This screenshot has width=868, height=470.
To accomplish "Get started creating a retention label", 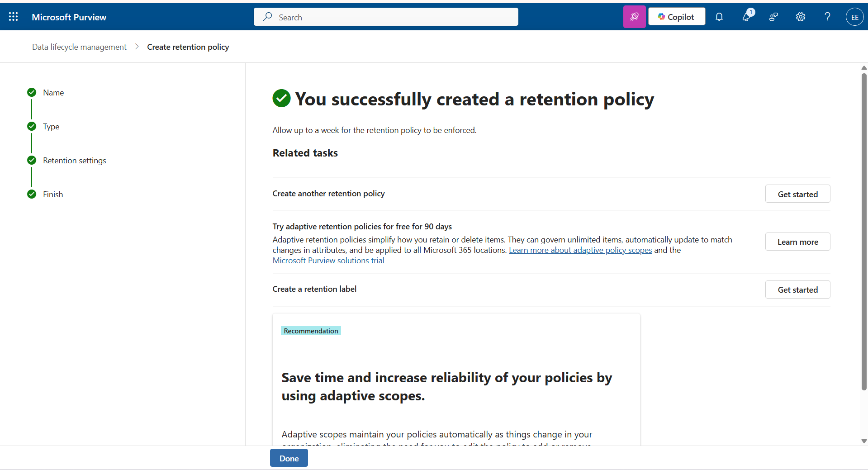I will [x=797, y=290].
